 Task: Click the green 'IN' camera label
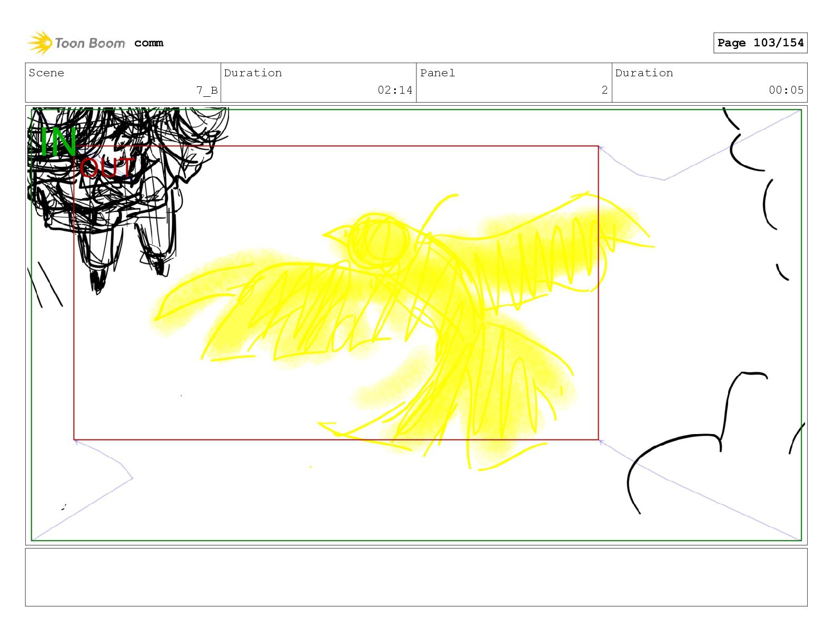(58, 142)
